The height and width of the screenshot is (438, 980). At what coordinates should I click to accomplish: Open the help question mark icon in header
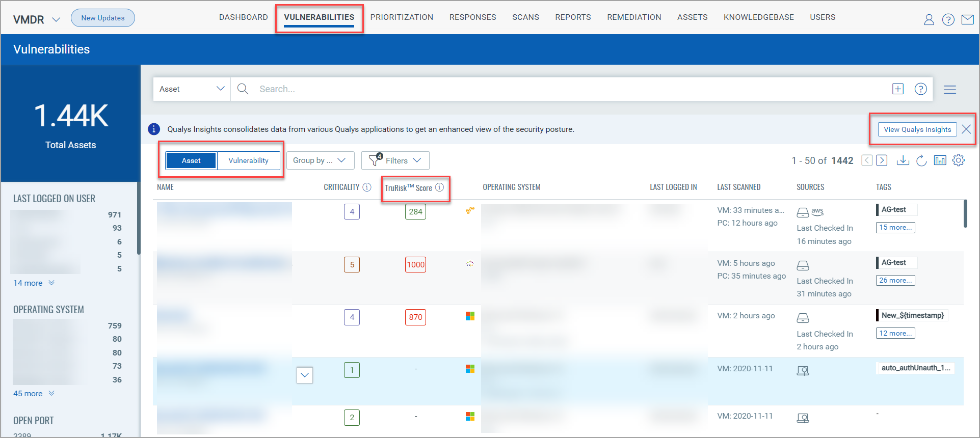(x=948, y=19)
